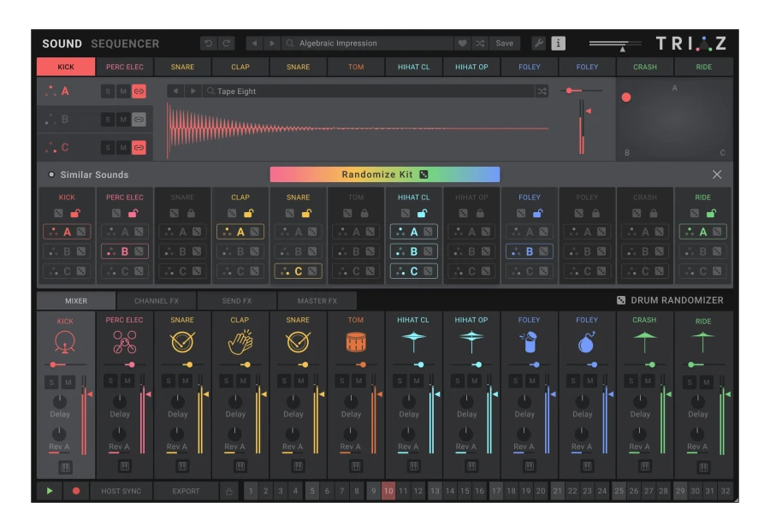Viewport: 770px width, 532px height.
Task: Toggle the lock in CLAP randomizer column
Action: 249,213
